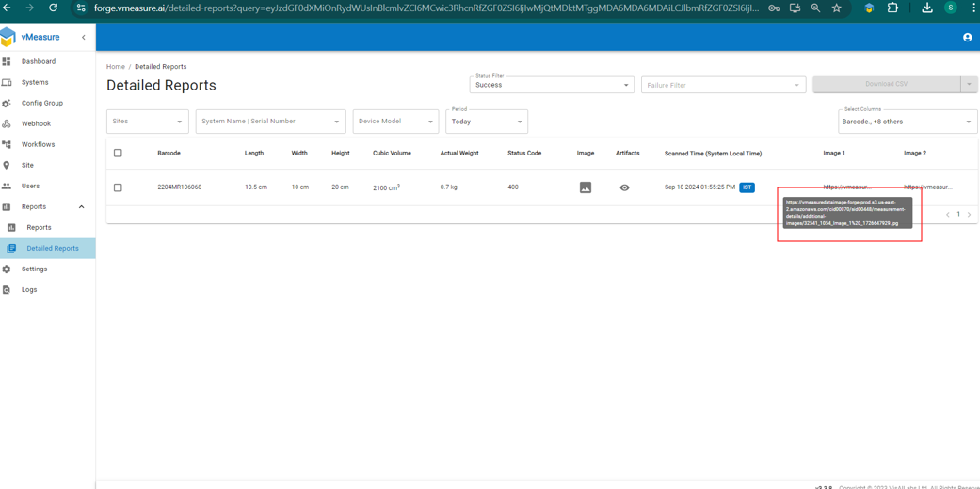The height and width of the screenshot is (489, 980).
Task: Click barcode value 2204MR106068
Action: coord(180,187)
